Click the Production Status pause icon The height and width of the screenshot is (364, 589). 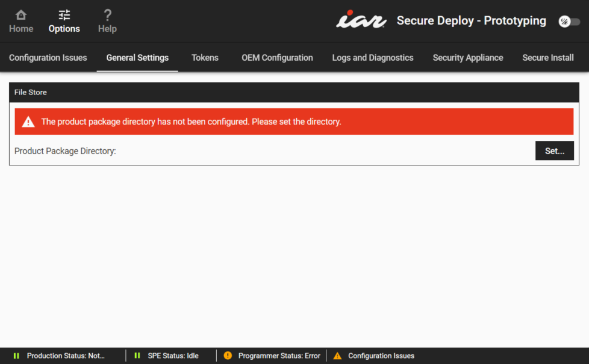tap(16, 355)
